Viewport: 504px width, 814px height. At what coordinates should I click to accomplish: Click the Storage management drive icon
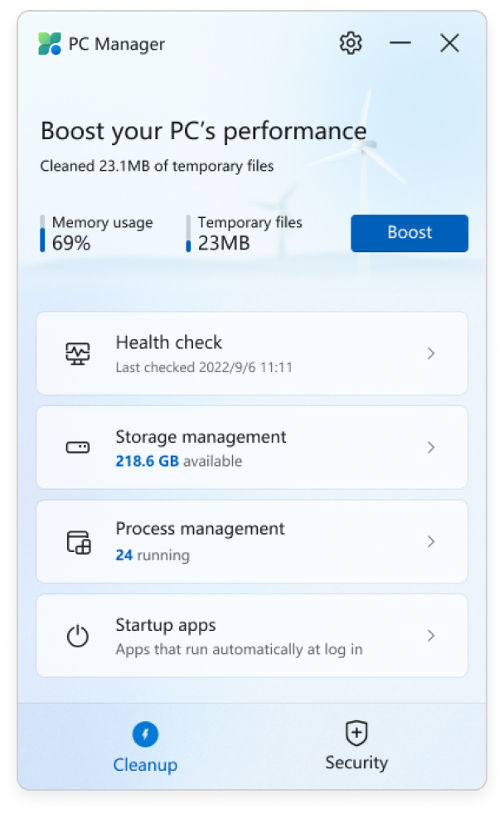coord(78,447)
